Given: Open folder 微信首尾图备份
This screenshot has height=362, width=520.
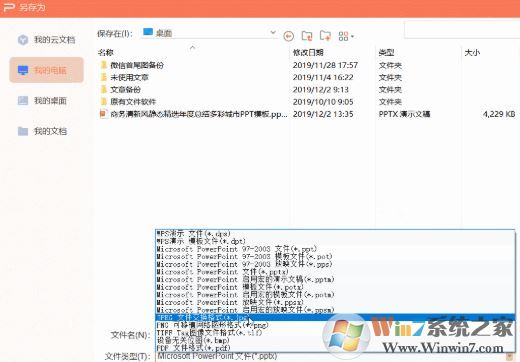Looking at the screenshot, I should tap(137, 65).
